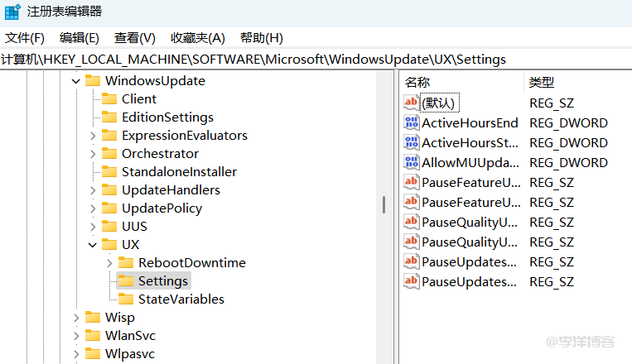Click the UpdatePolicy folder icon
632x364 pixels.
click(x=109, y=208)
